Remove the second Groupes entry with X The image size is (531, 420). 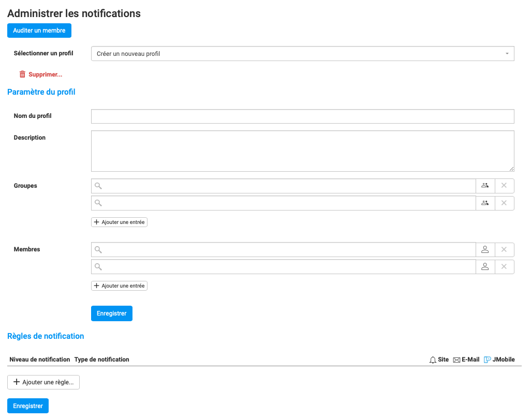504,203
